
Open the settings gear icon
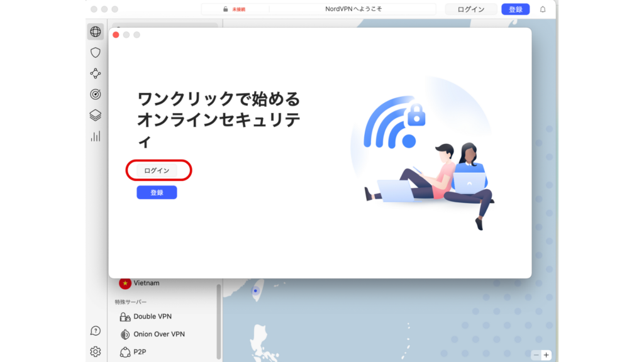point(96,351)
